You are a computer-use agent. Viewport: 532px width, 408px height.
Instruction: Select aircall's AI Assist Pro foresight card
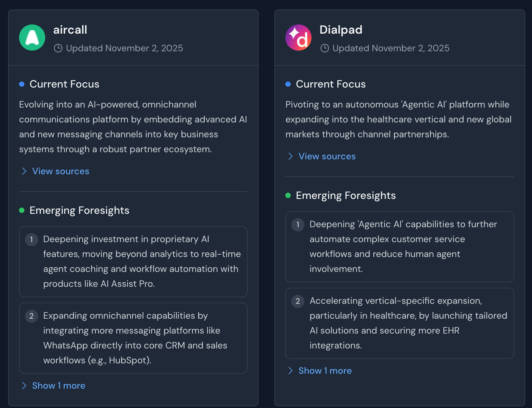tap(133, 261)
